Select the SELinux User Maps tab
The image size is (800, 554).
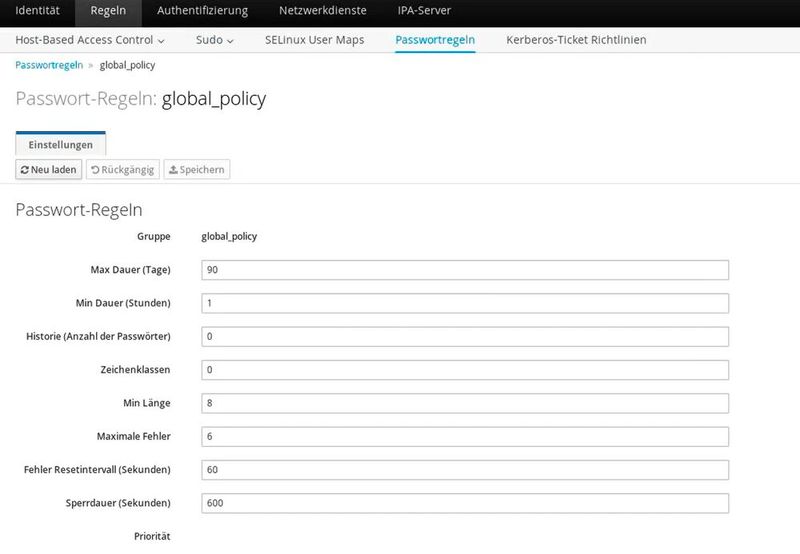click(x=314, y=40)
